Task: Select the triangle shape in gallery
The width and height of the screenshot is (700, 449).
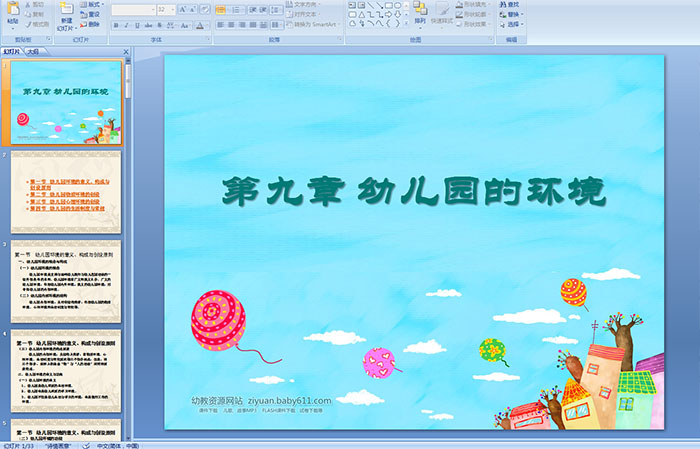Action: pyautogui.click(x=361, y=14)
